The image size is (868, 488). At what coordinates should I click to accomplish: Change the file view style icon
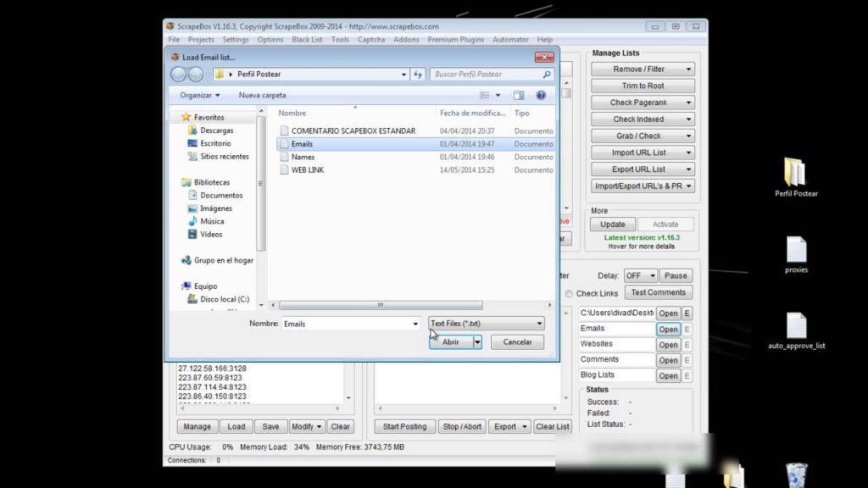coord(484,95)
